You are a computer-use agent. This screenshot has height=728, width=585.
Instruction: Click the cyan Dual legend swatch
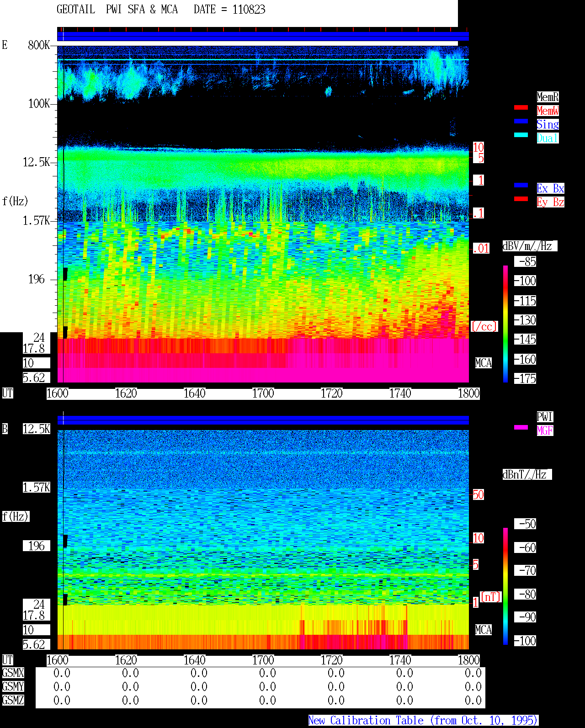click(x=521, y=135)
